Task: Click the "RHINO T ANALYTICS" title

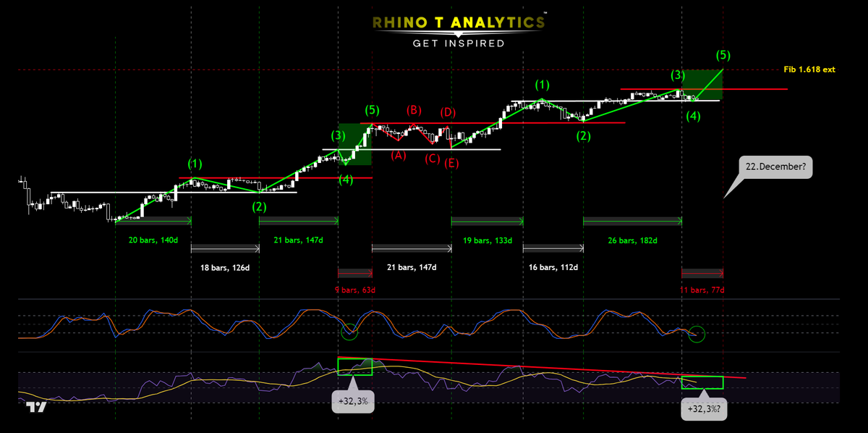Action: click(459, 23)
